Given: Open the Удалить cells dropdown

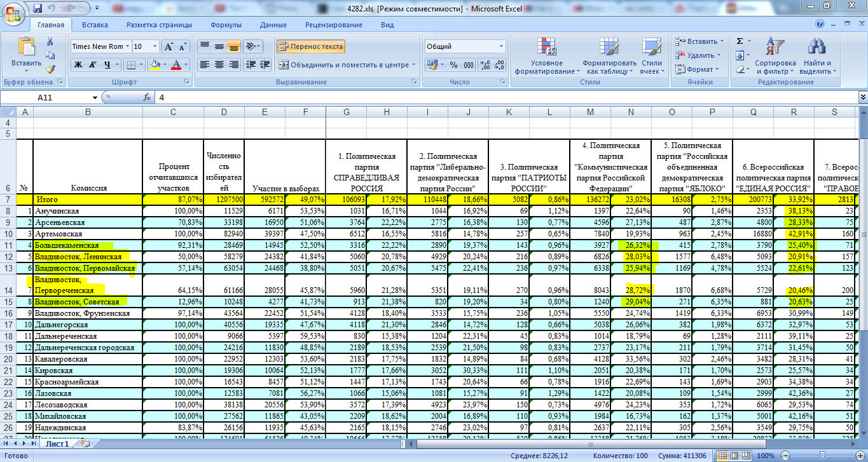Looking at the screenshot, I should pyautogui.click(x=698, y=55).
